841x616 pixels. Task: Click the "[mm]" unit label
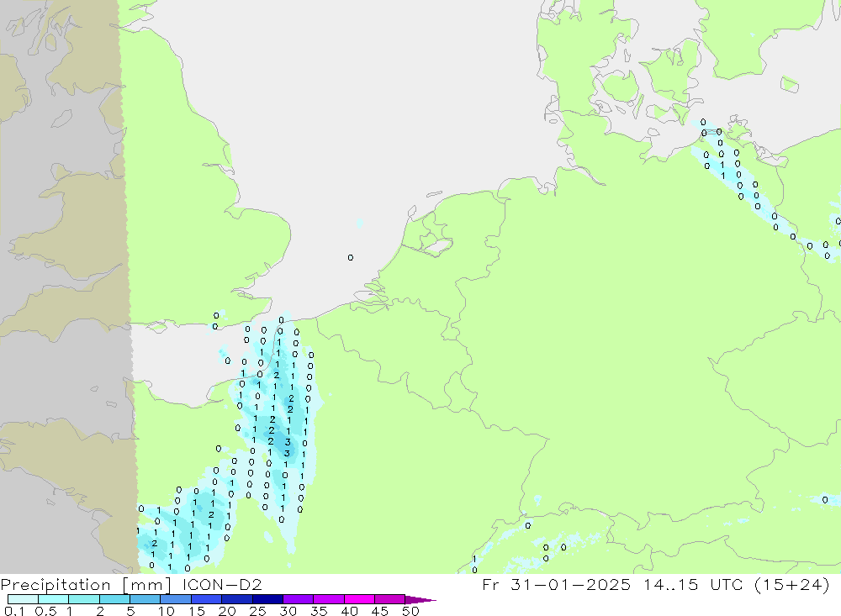[x=146, y=584]
